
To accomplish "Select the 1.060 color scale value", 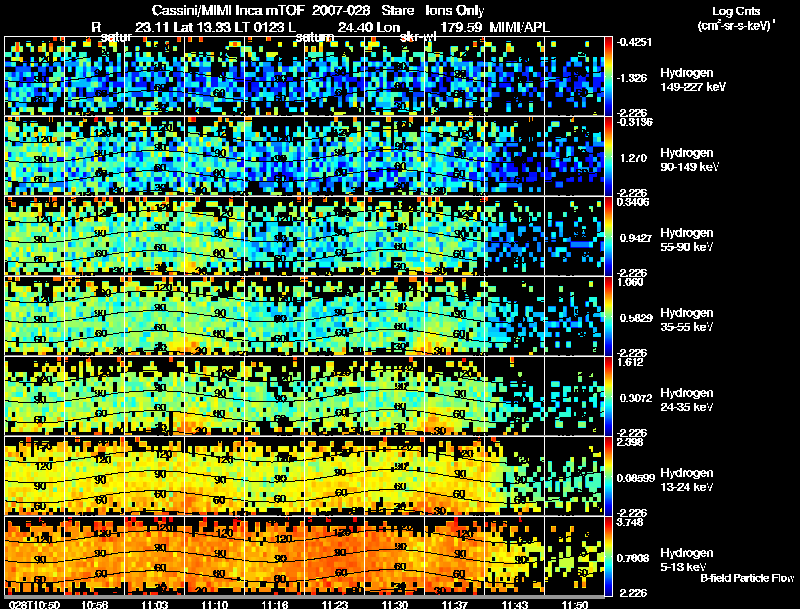I will pos(631,282).
